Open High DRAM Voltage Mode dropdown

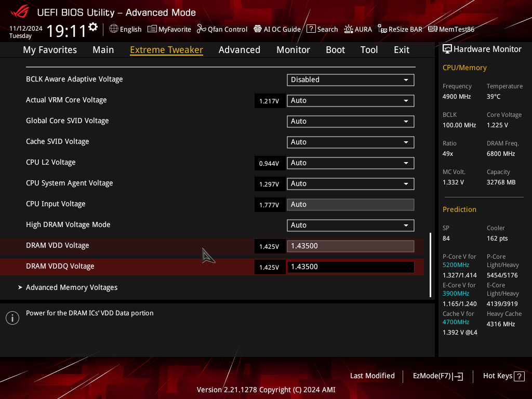click(351, 225)
